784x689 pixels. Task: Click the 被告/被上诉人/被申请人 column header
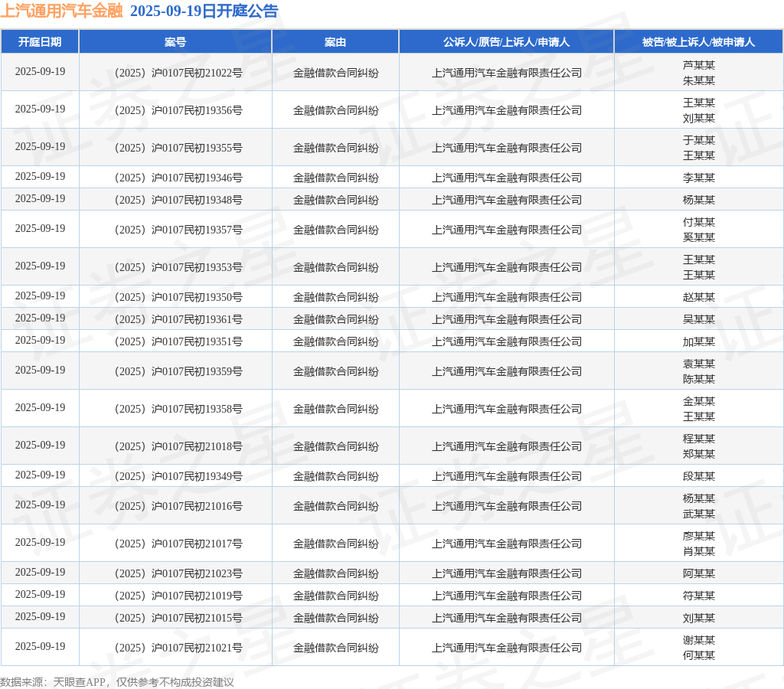coord(698,42)
